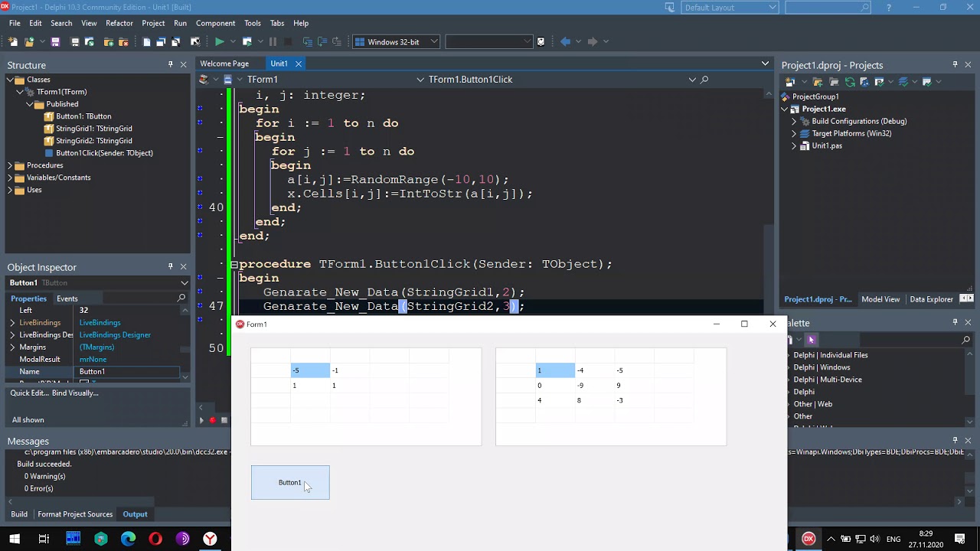Open the TForm1.Button1Click method dropdown
The image size is (980, 551).
(692, 80)
